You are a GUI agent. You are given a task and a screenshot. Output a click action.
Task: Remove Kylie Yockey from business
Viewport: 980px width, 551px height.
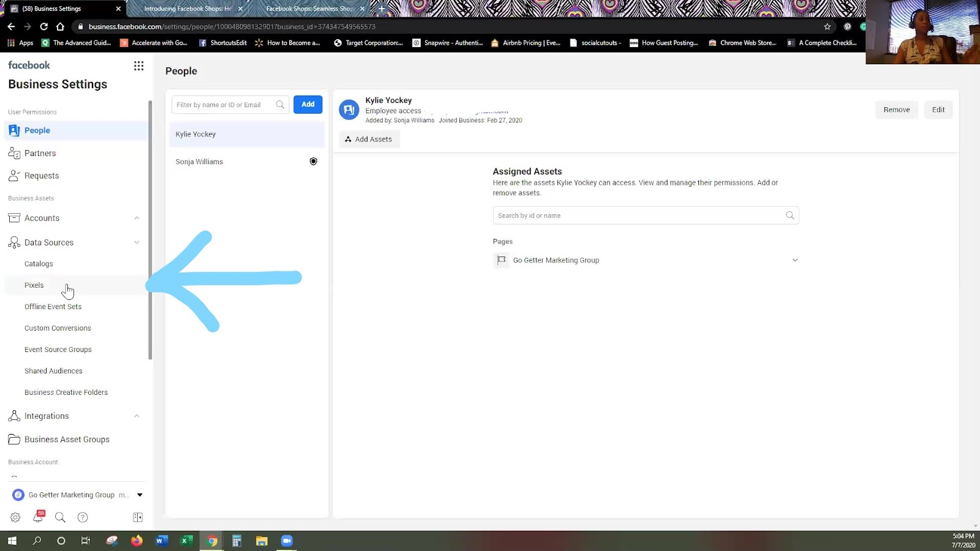point(897,110)
